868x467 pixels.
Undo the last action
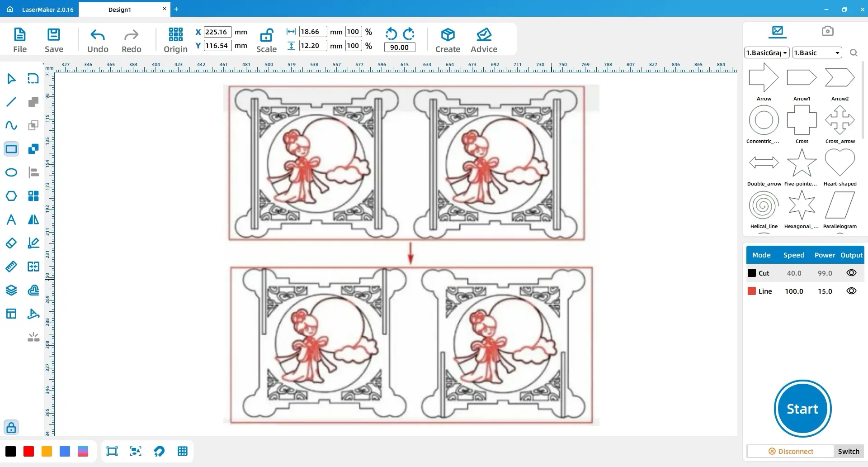tap(98, 40)
